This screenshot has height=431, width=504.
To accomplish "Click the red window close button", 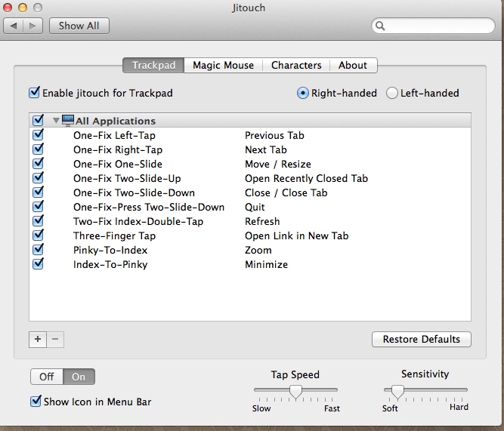I will [x=8, y=7].
